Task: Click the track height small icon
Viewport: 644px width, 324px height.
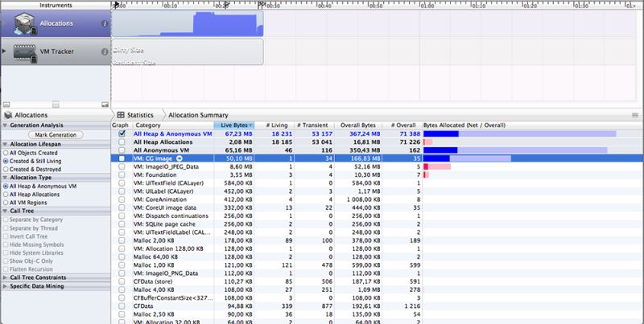Action: [x=6, y=105]
